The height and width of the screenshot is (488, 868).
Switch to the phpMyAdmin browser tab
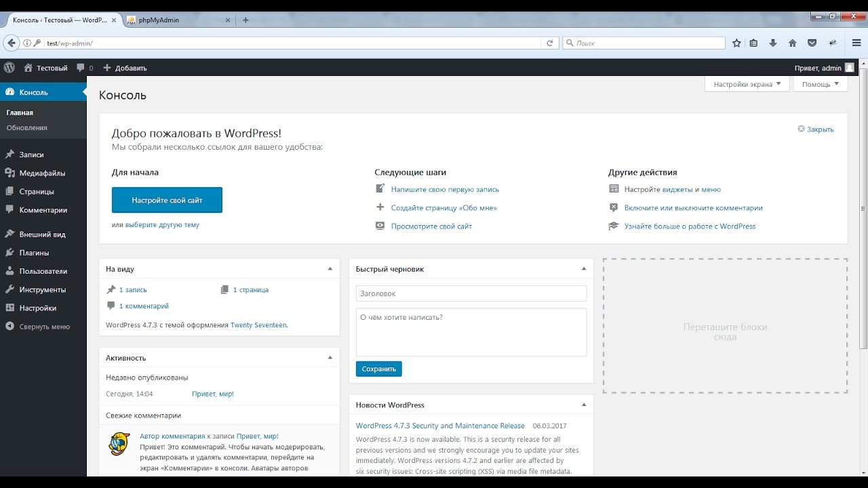179,20
